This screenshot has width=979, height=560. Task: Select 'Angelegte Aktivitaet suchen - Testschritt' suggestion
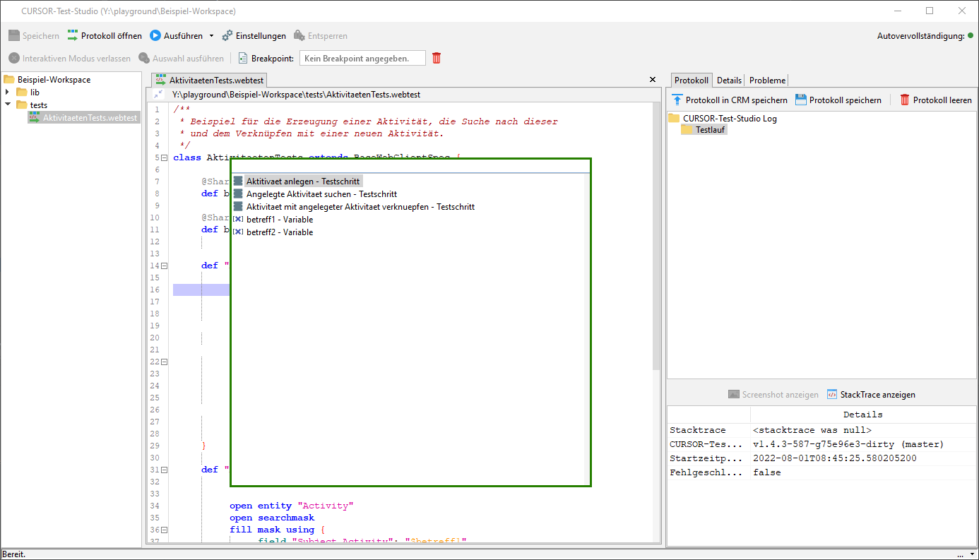[x=321, y=194]
